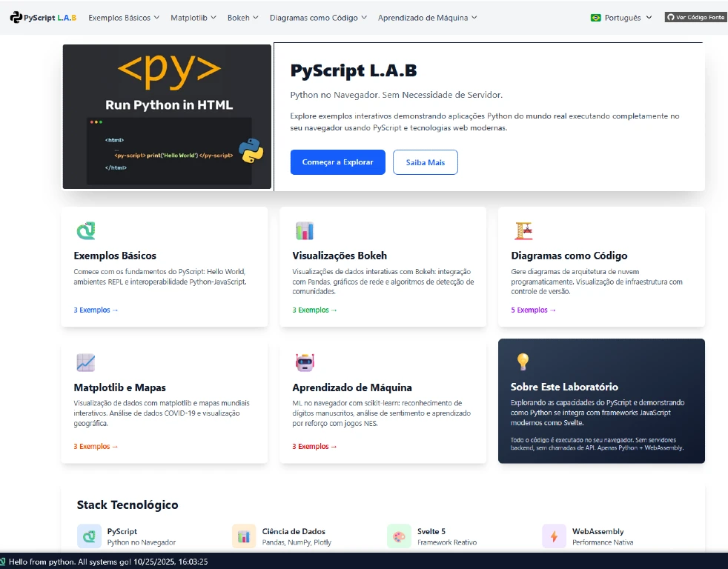Open 3 Exemplos link under Matplotlib e Mapas

coord(96,447)
